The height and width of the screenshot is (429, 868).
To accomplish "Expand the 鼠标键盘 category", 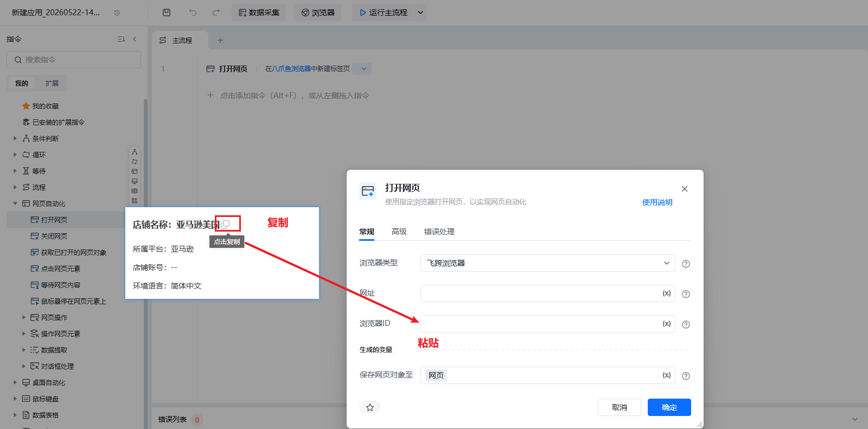I will 15,399.
